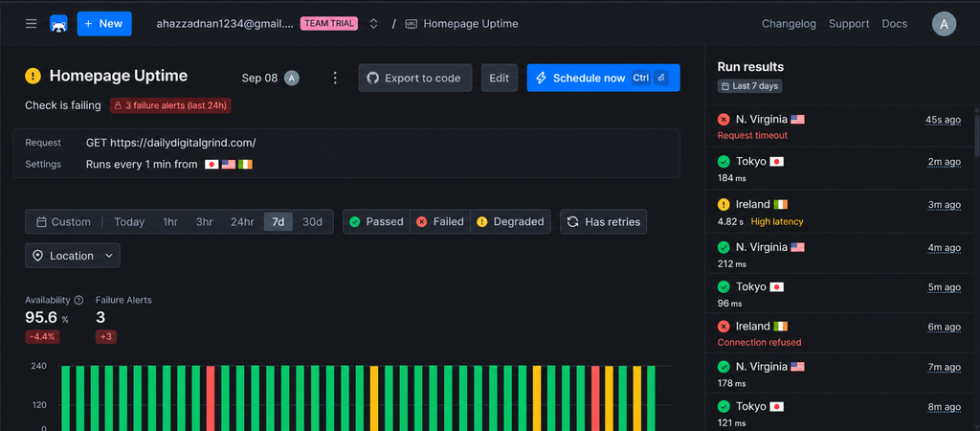Select the Today time range

(129, 221)
